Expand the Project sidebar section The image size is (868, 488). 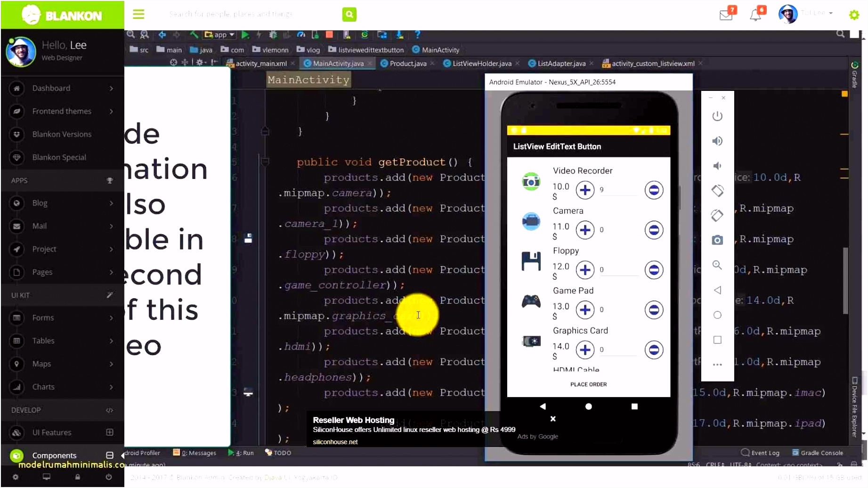[x=62, y=249]
